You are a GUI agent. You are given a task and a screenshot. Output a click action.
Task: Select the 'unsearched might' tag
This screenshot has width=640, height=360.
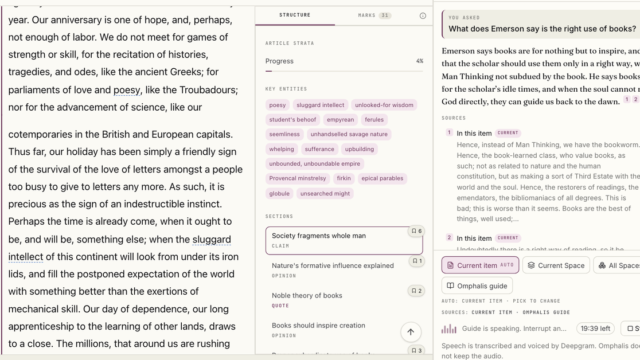(x=325, y=193)
